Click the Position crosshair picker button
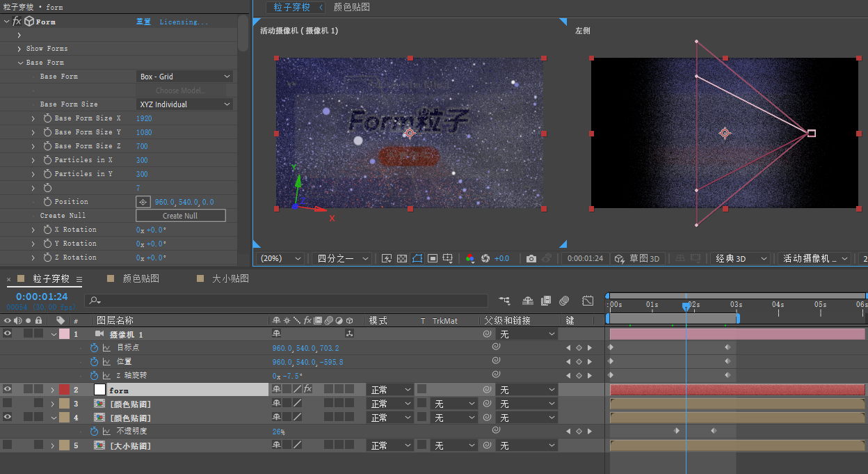The height and width of the screenshot is (474, 868). [x=143, y=202]
